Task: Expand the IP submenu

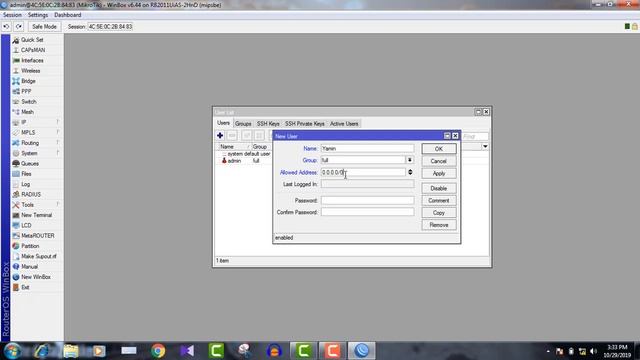Action: click(x=24, y=122)
